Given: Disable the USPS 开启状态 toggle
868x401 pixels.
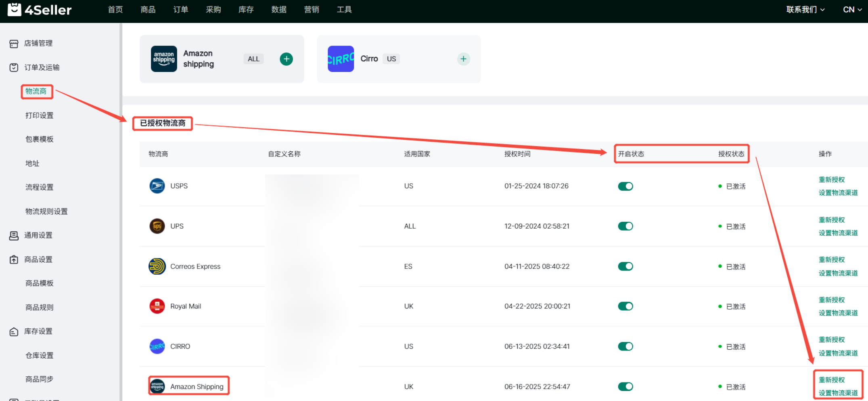Looking at the screenshot, I should coord(625,186).
